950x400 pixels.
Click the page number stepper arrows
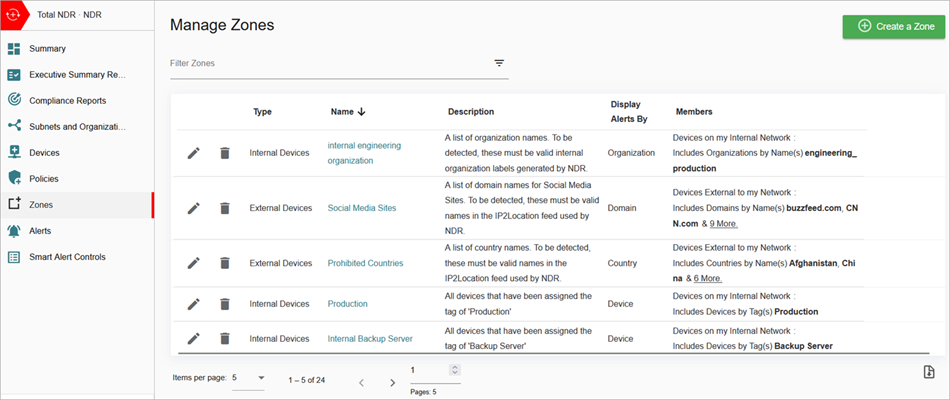[x=455, y=370]
